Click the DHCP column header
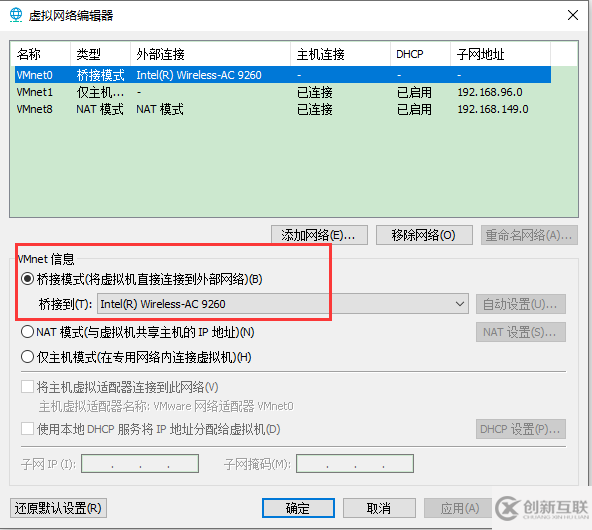The image size is (592, 530). point(420,54)
